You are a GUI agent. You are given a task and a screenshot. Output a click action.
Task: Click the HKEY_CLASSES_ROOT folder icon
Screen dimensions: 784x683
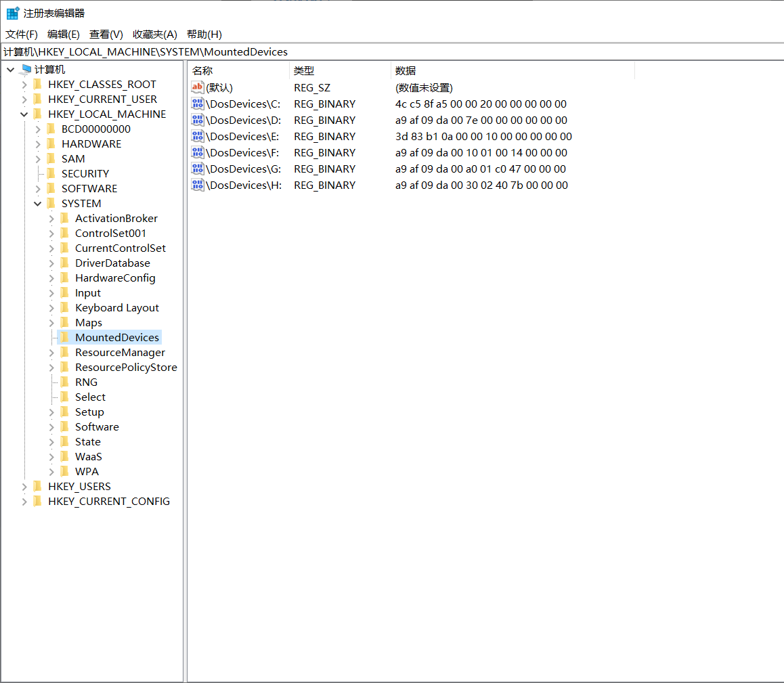point(37,85)
